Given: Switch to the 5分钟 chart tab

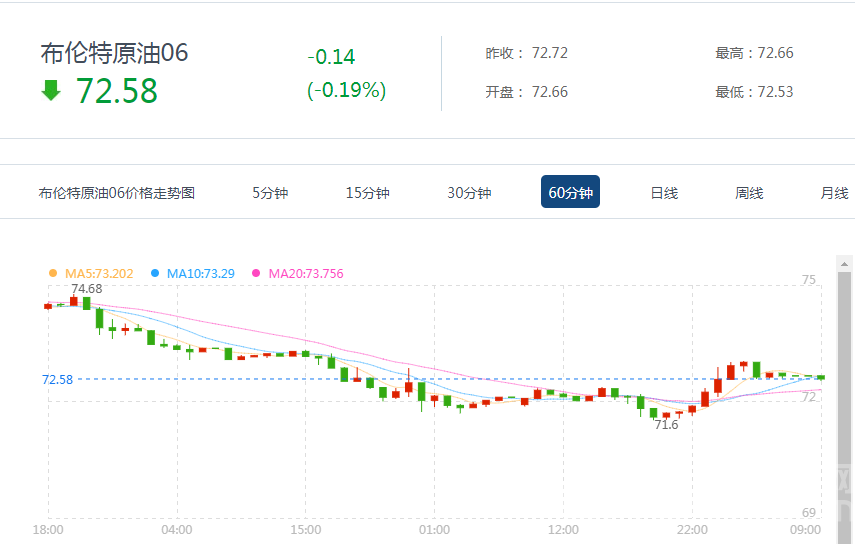Looking at the screenshot, I should (270, 193).
